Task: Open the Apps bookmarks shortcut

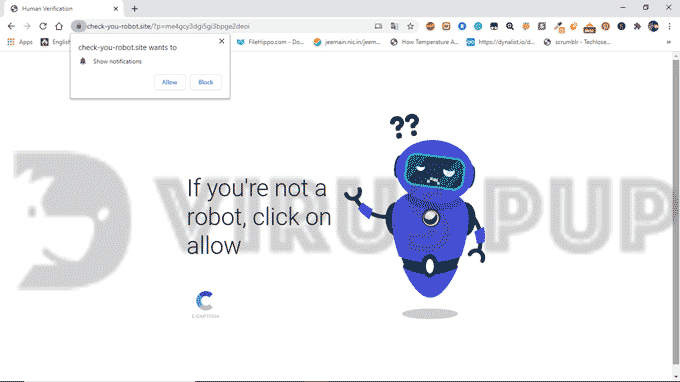Action: pyautogui.click(x=20, y=42)
